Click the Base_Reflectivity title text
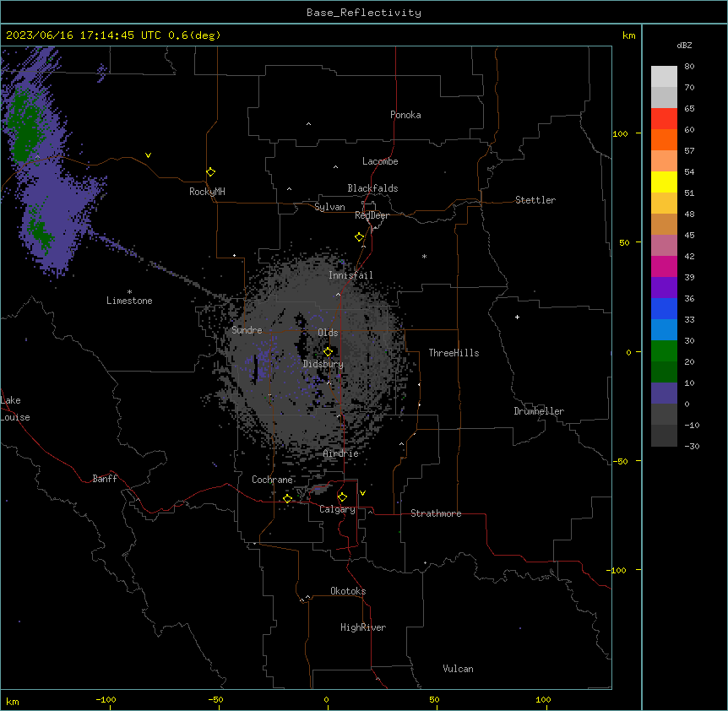This screenshot has width=728, height=711. pyautogui.click(x=364, y=13)
